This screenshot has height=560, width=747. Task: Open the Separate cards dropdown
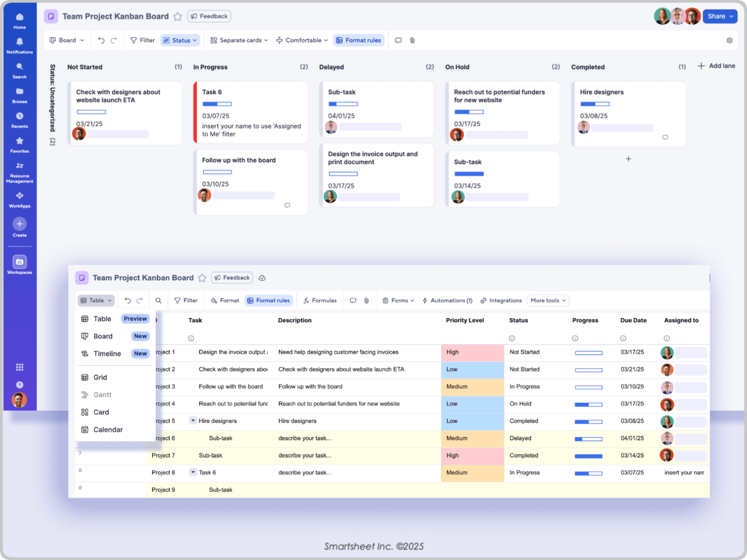[239, 40]
